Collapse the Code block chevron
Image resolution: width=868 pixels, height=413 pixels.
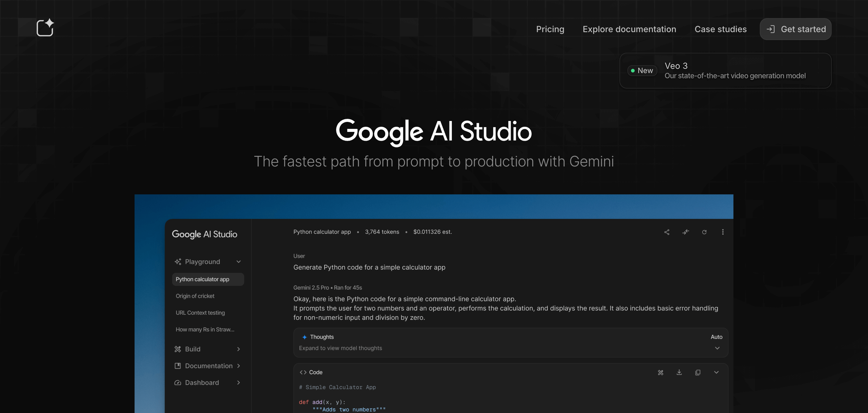pos(716,372)
